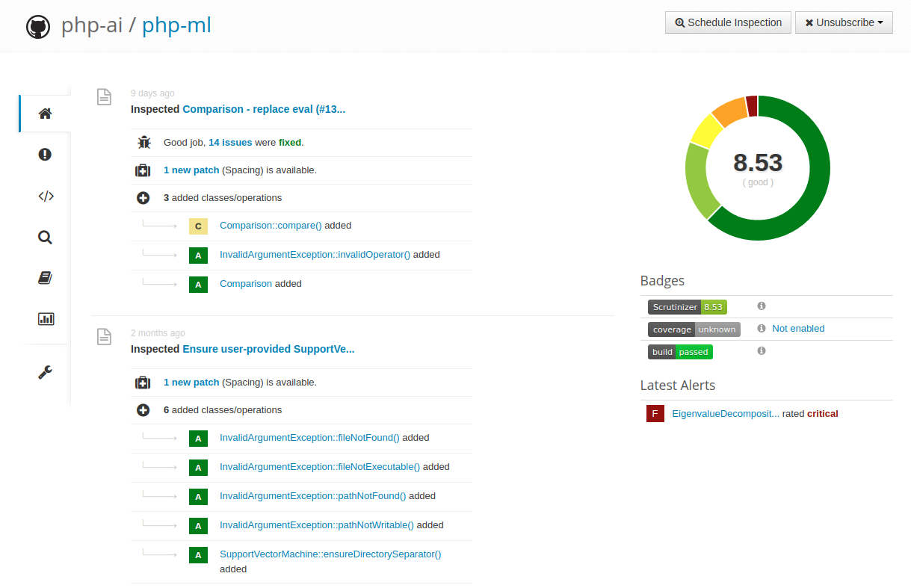
Task: Open '1 new patch' link under SupportVe inspection
Action: tap(191, 383)
